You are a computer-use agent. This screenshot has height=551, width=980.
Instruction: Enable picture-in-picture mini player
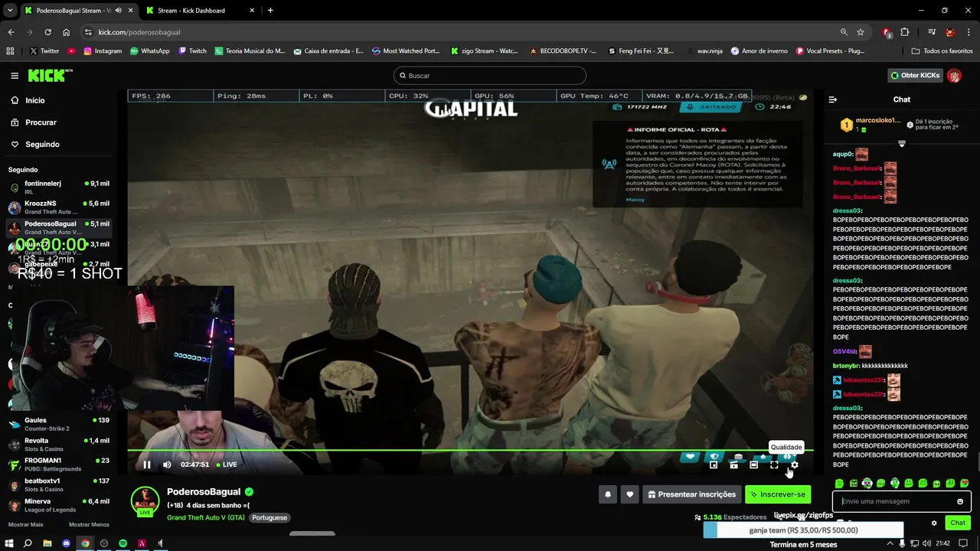(x=714, y=465)
